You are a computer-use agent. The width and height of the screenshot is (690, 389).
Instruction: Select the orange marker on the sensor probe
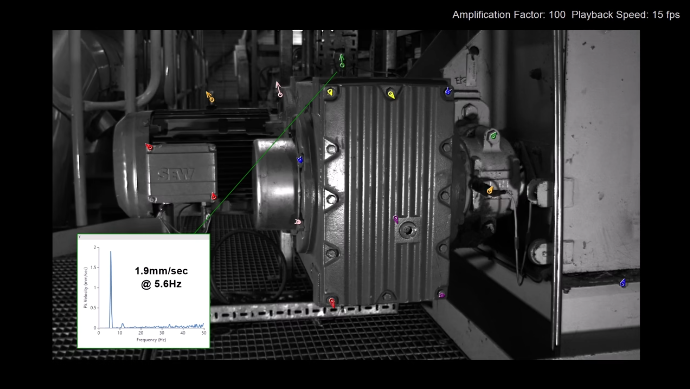[489, 190]
